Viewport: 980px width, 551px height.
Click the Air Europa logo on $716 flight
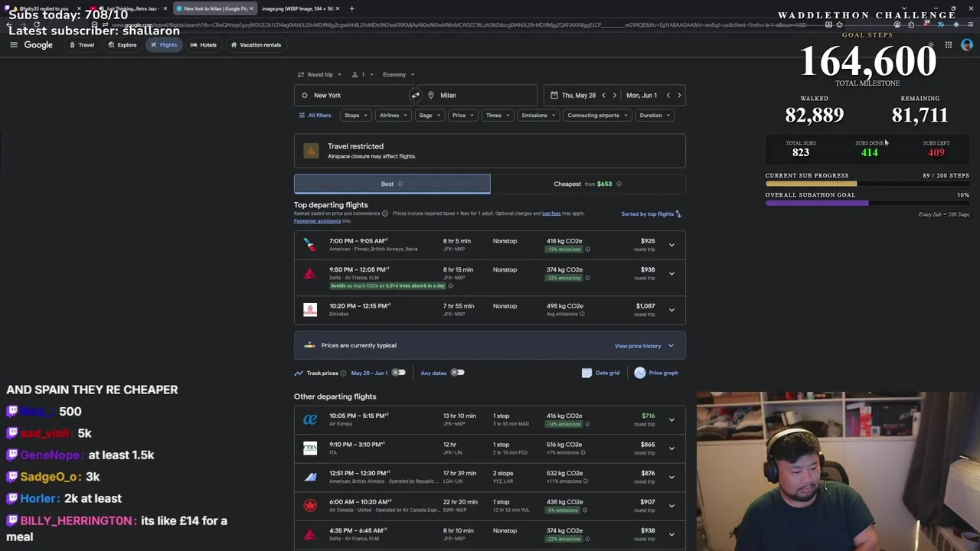pyautogui.click(x=309, y=419)
